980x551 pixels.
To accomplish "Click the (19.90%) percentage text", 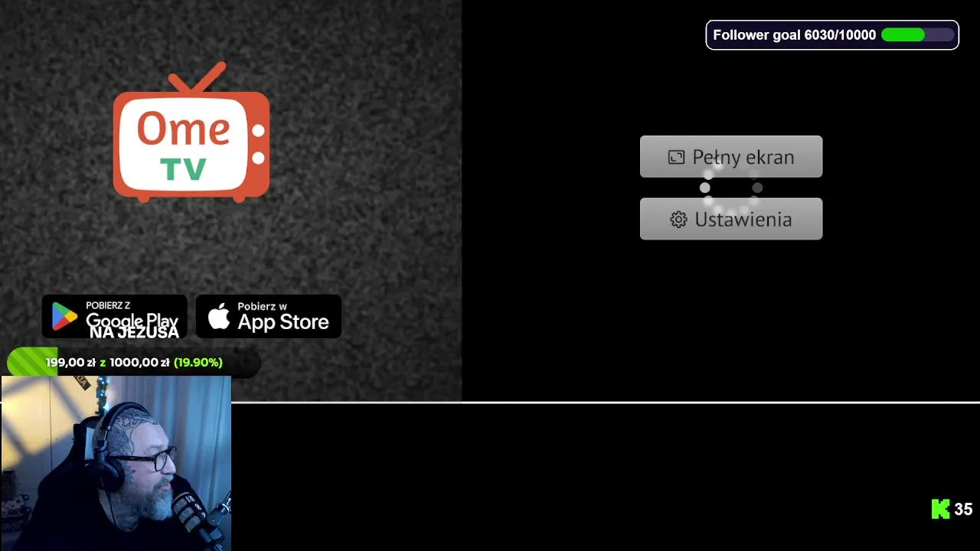I will tap(198, 363).
